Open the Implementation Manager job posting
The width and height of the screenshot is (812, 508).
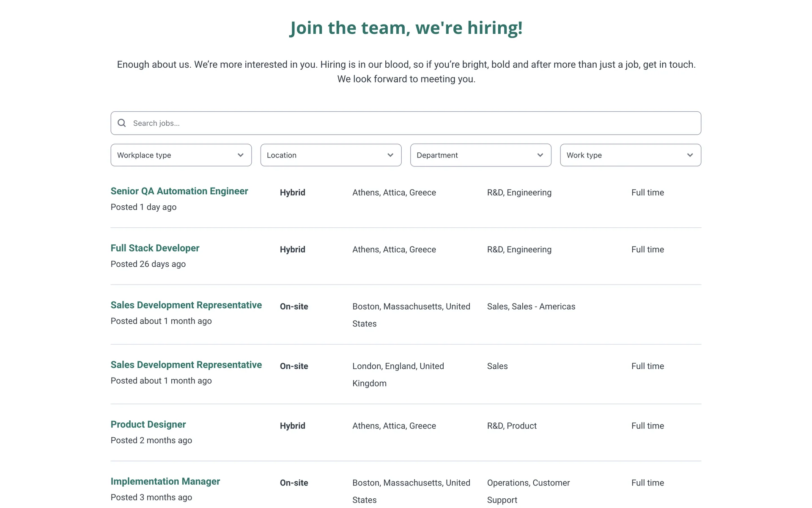pos(165,481)
